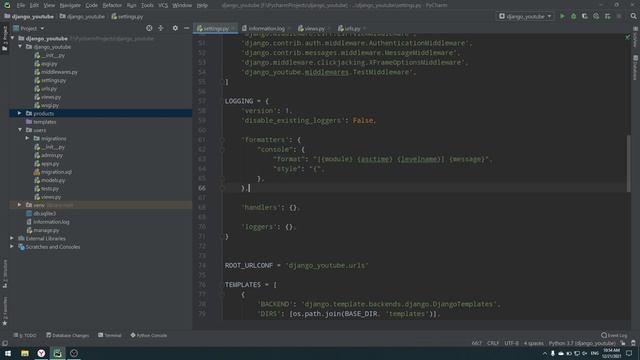Open File Explorer from taskbar
Viewport: 640px width, 360px height.
pos(24,353)
